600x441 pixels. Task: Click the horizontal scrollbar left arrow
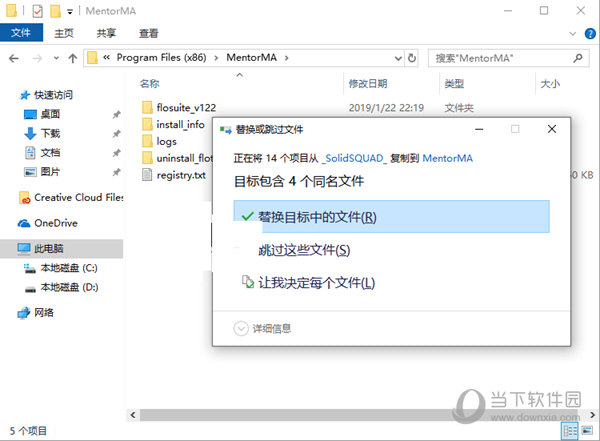tap(133, 415)
